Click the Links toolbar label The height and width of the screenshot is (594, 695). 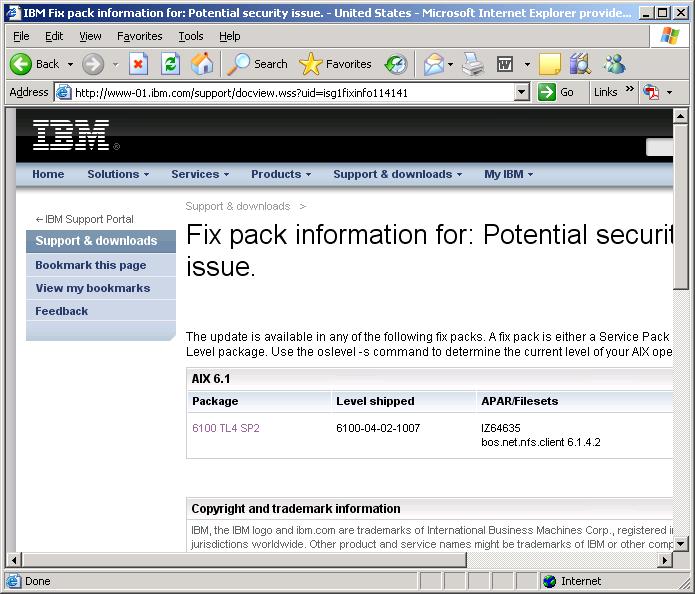605,92
